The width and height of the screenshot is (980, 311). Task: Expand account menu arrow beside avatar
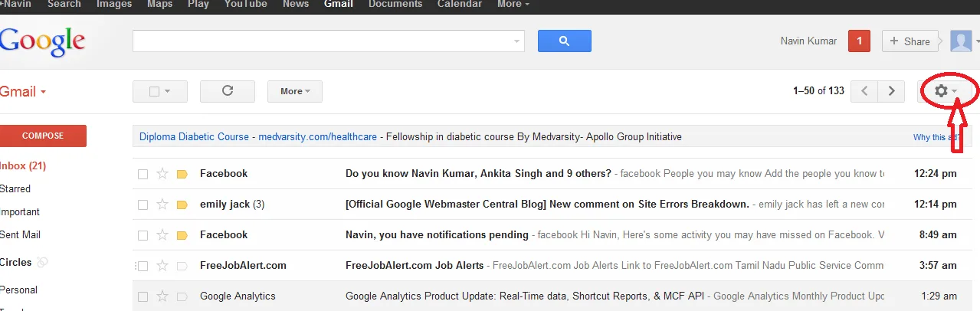pos(977,42)
